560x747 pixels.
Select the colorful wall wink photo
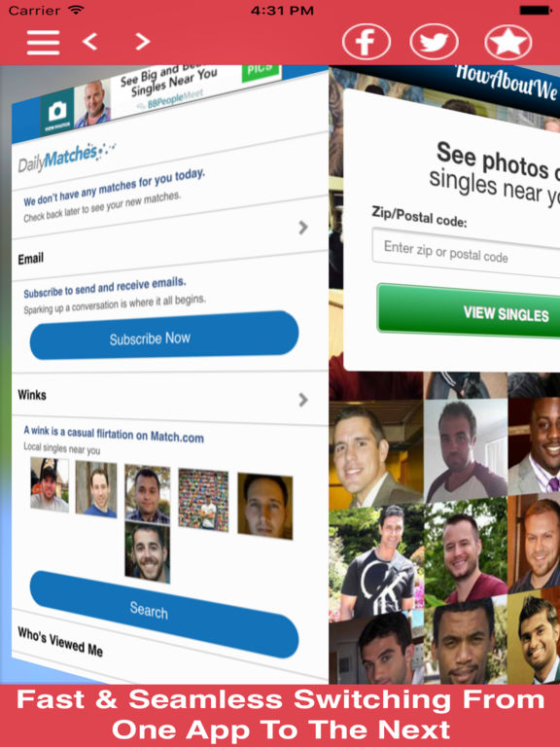pos(203,500)
